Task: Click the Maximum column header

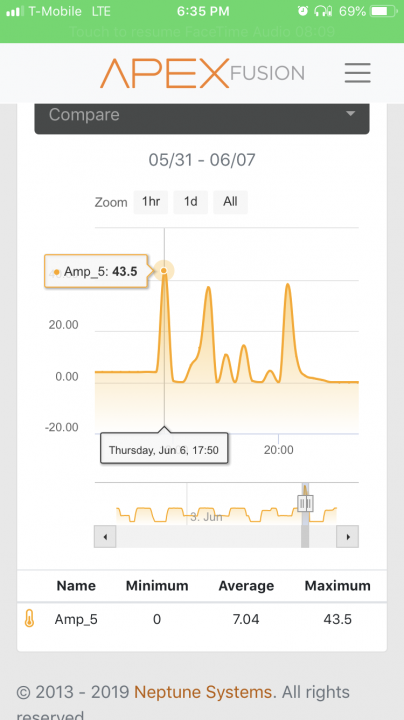Action: point(337,586)
